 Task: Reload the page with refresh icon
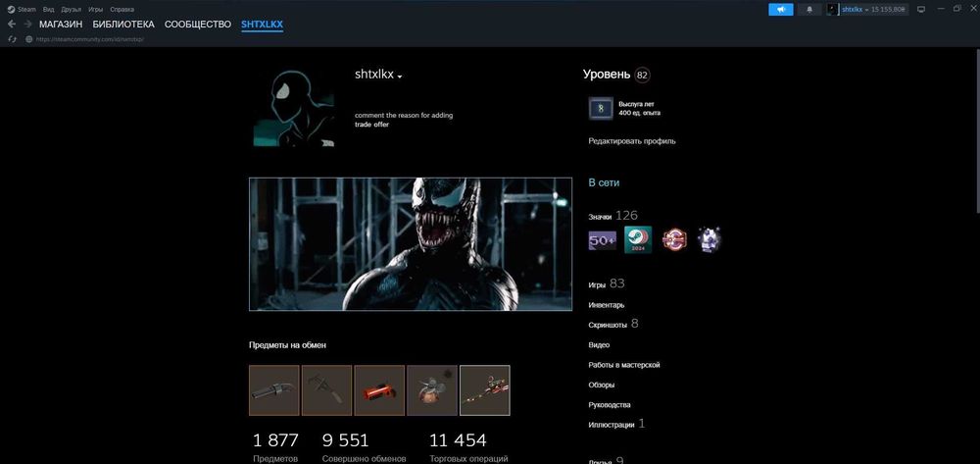11,39
